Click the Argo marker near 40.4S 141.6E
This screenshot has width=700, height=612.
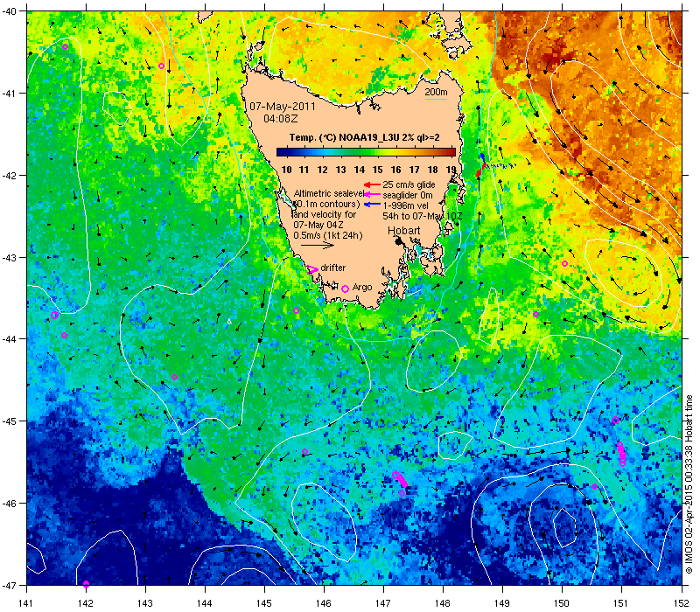point(65,47)
